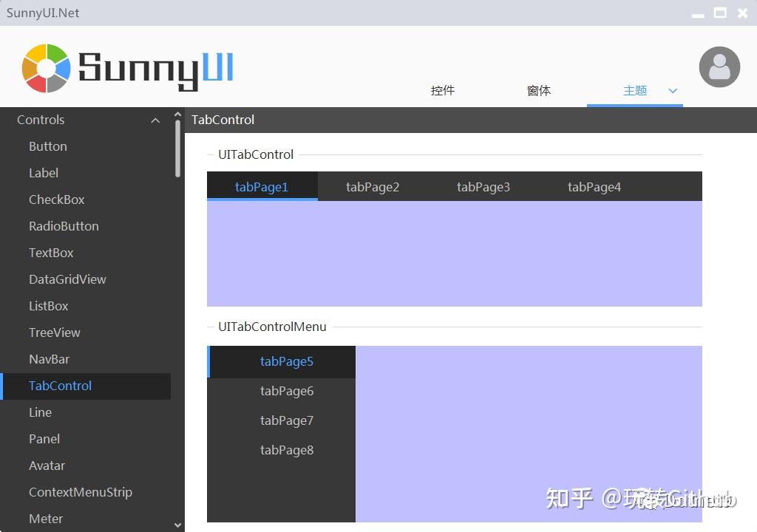Image resolution: width=757 pixels, height=532 pixels.
Task: Click the sidebar scrollbar up arrow
Action: 178,115
